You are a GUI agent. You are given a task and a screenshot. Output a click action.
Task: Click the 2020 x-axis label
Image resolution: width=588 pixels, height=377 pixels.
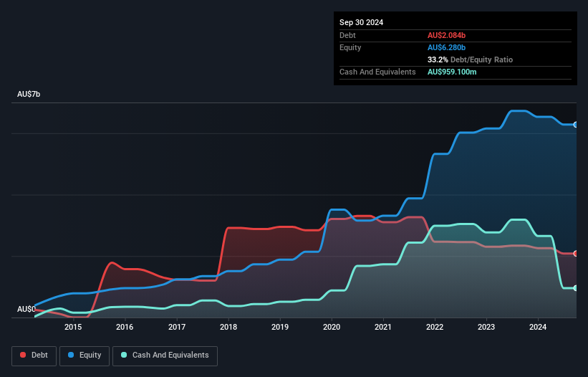coord(332,327)
